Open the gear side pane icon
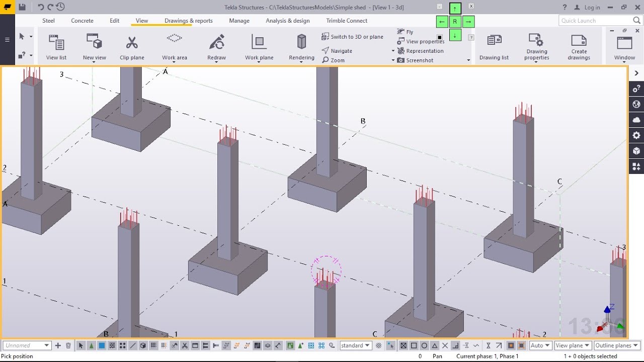Screen dimensions: 644x362 pos(636,135)
